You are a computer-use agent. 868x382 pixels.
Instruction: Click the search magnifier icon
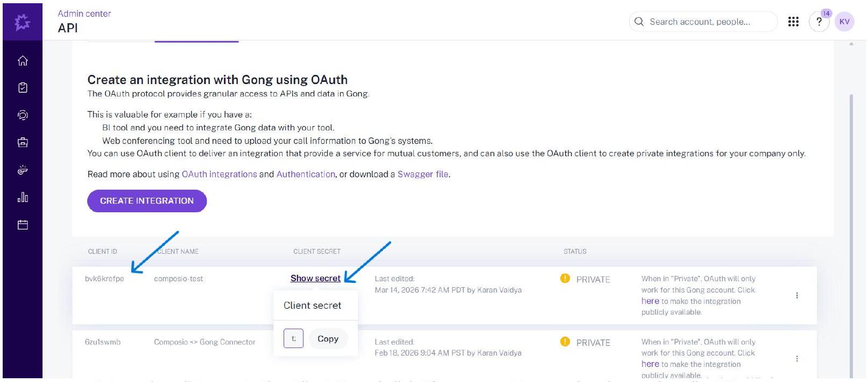coord(639,22)
